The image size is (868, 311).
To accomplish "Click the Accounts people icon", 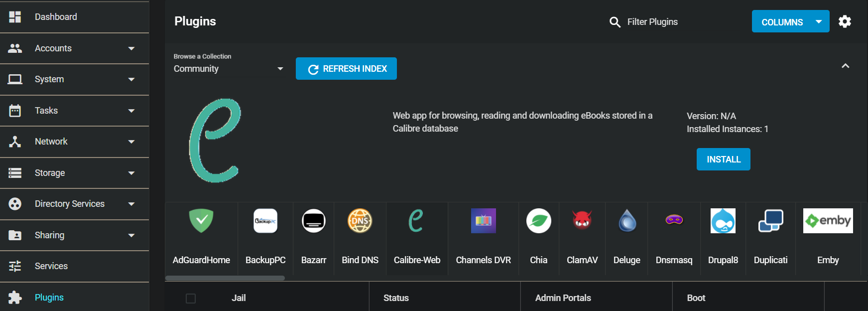I will (x=15, y=48).
